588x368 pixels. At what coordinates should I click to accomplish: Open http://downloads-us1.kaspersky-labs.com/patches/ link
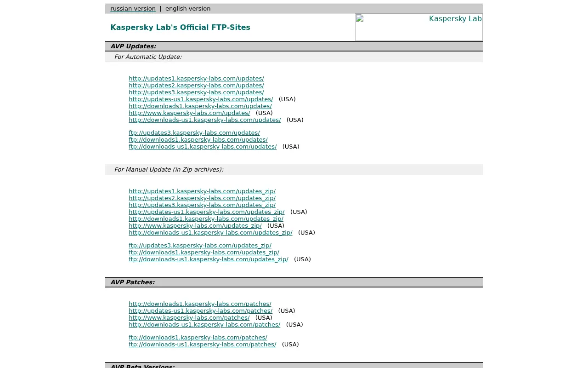pos(204,325)
